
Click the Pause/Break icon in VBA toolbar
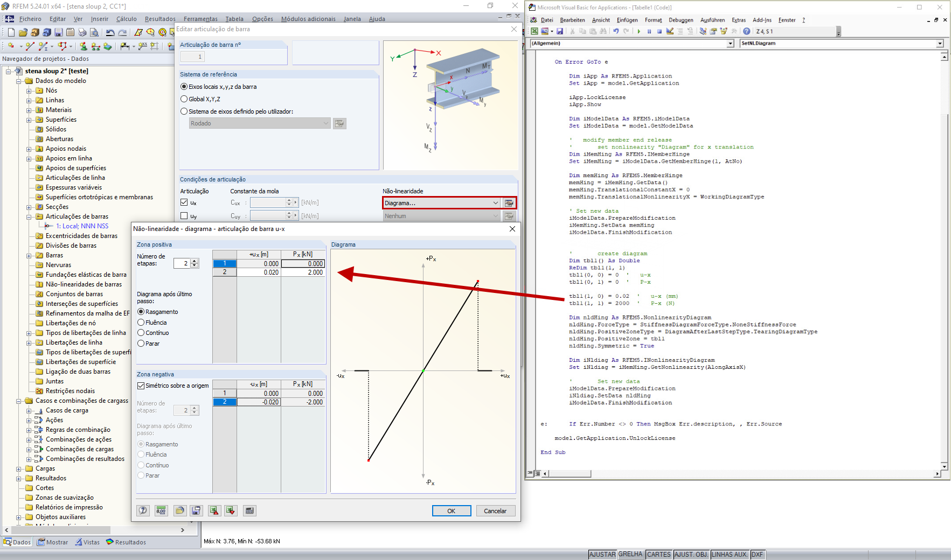click(x=649, y=31)
